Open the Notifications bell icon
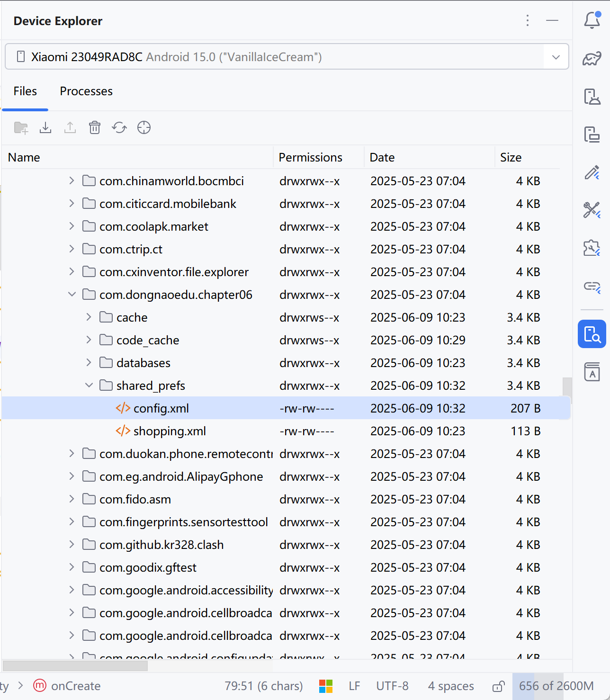Screen dimensions: 610x700 click(592, 20)
